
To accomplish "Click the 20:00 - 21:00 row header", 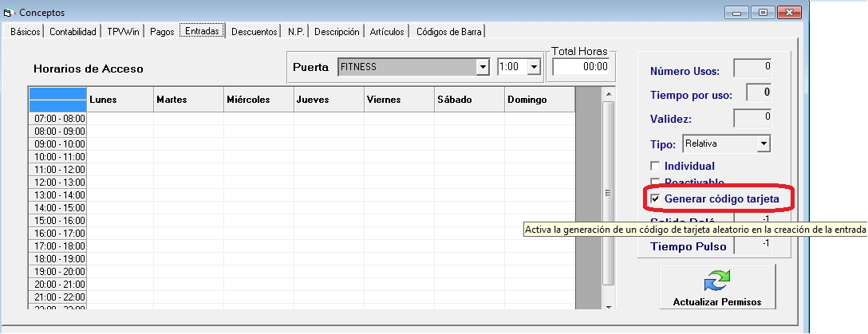I will point(58,284).
